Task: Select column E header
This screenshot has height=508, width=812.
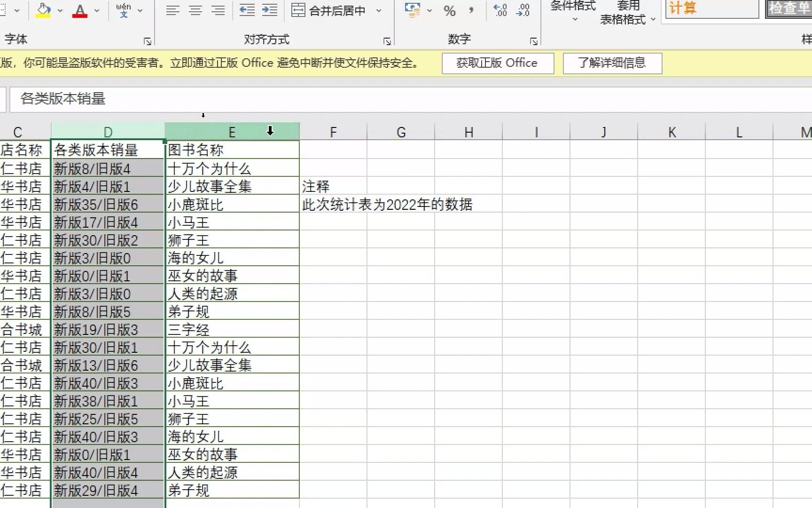Action: (x=232, y=132)
